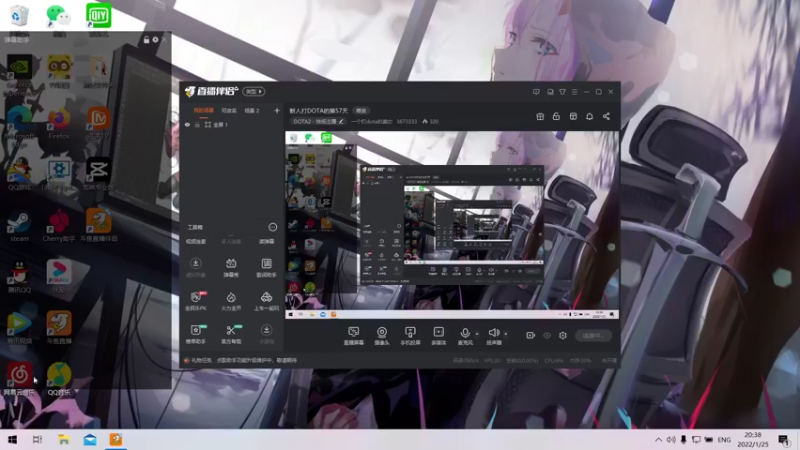Mute the speaker (扬声器) icon
The image size is (800, 450).
[493, 333]
